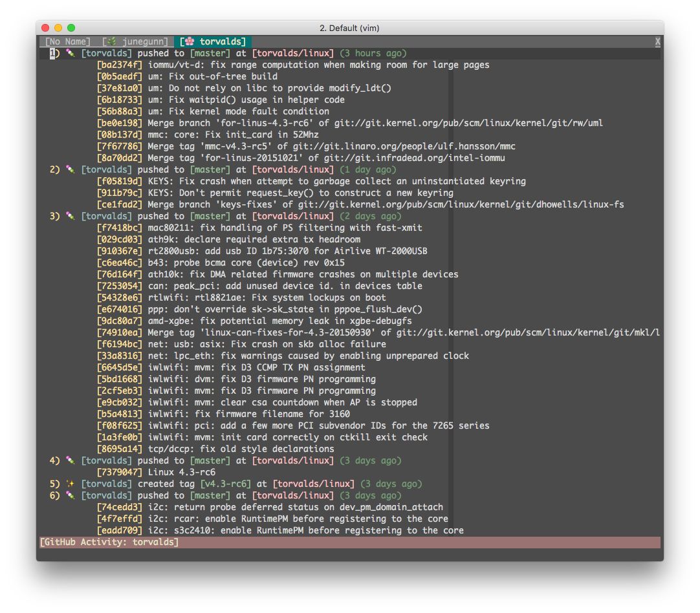The width and height of the screenshot is (700, 613).
Task: Open commit [7253054]
Action: tap(120, 286)
